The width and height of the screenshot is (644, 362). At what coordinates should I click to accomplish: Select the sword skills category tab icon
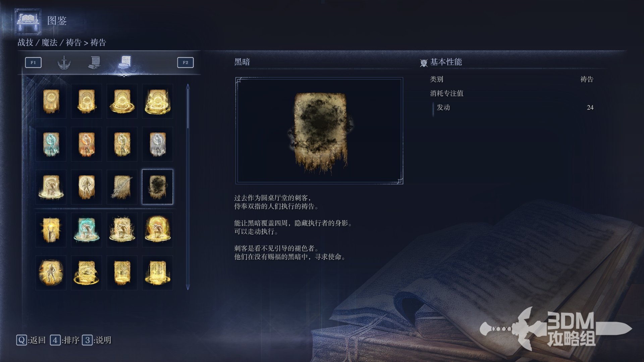click(x=64, y=63)
